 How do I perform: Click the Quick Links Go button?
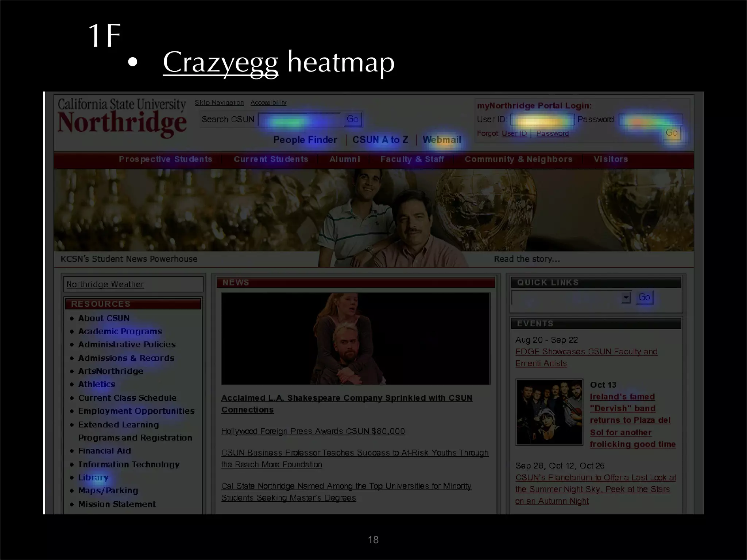(644, 297)
